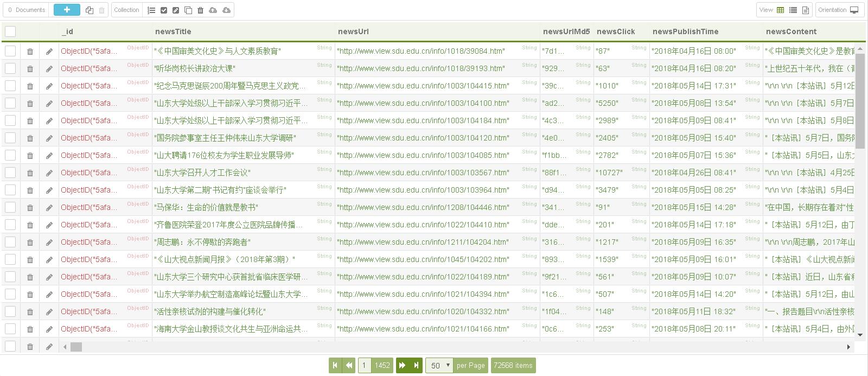
Task: Delete row "听华岗校长讲政治大课" via trash icon
Action: [30, 69]
